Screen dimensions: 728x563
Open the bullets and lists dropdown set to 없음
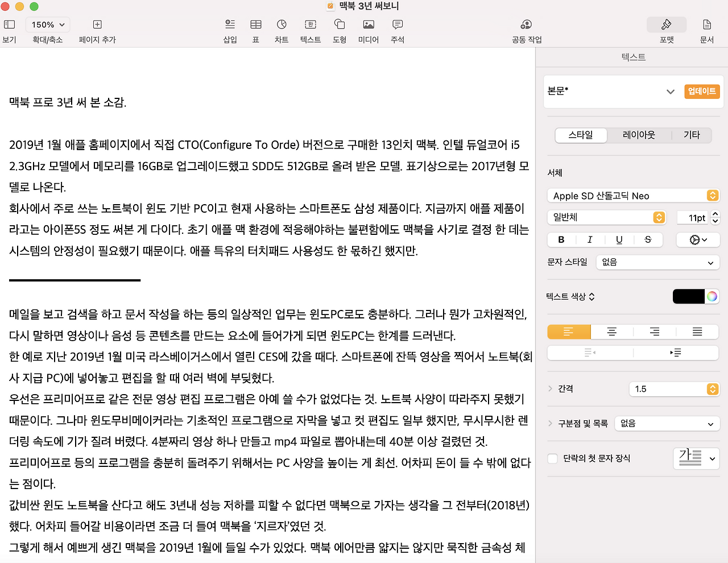point(667,424)
